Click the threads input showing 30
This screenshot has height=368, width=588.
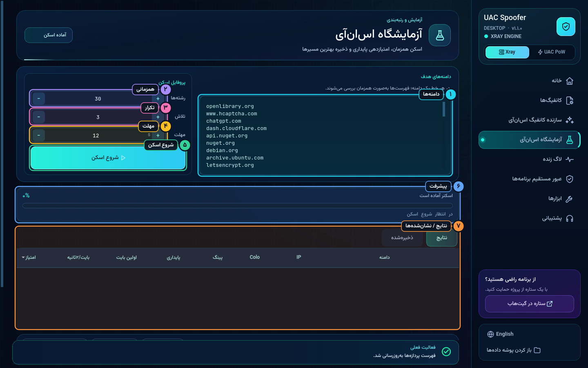[98, 99]
